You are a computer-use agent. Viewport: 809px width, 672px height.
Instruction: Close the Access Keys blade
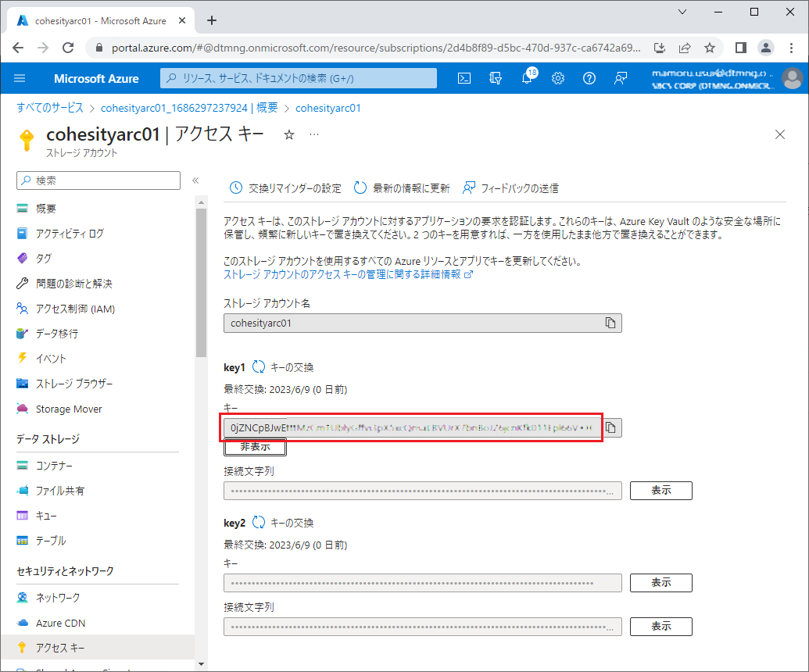pyautogui.click(x=780, y=134)
